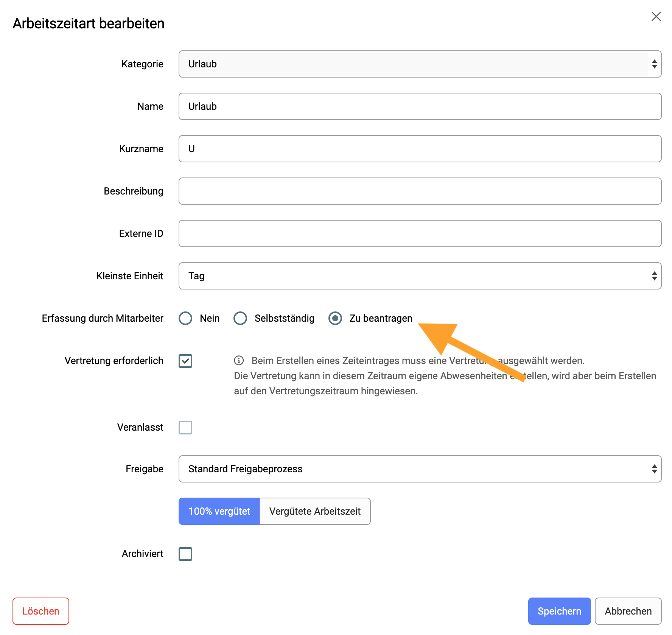
Task: Enable the Veranlasst checkbox
Action: coord(185,428)
